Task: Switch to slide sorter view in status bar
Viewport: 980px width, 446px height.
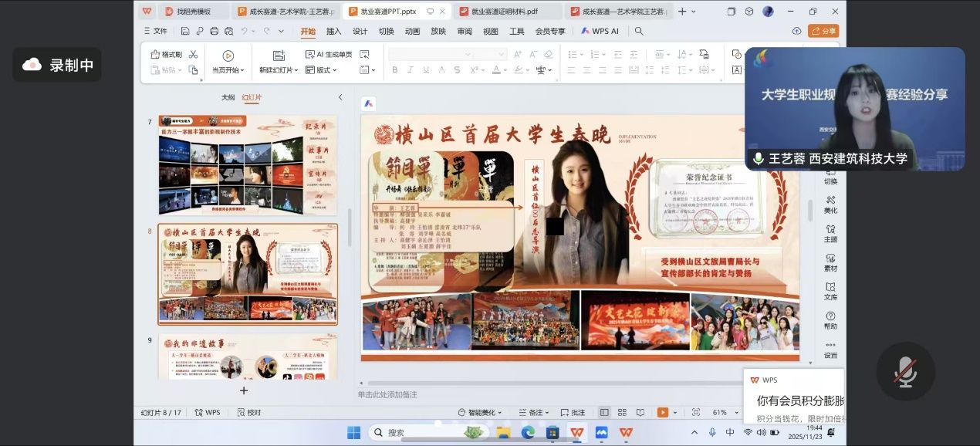Action: (x=620, y=413)
